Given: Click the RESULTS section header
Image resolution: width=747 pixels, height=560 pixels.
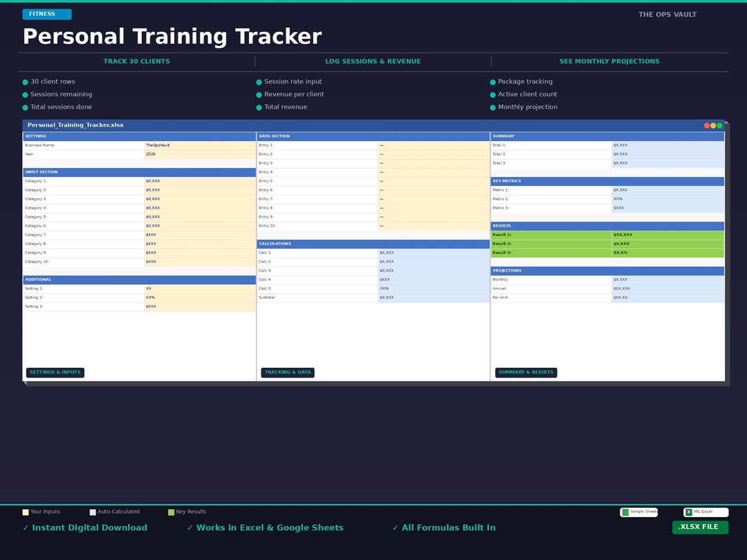Looking at the screenshot, I should (607, 225).
